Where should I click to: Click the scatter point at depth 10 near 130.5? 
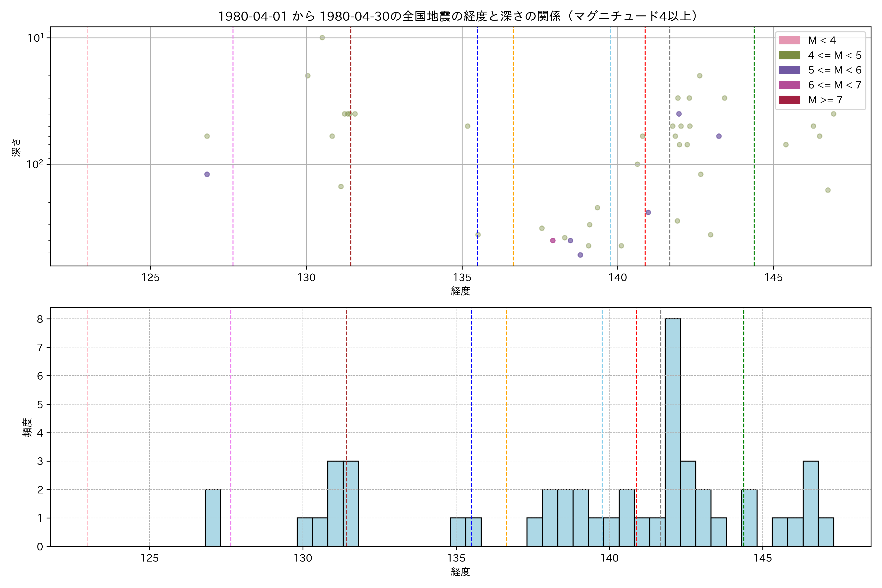(x=322, y=37)
